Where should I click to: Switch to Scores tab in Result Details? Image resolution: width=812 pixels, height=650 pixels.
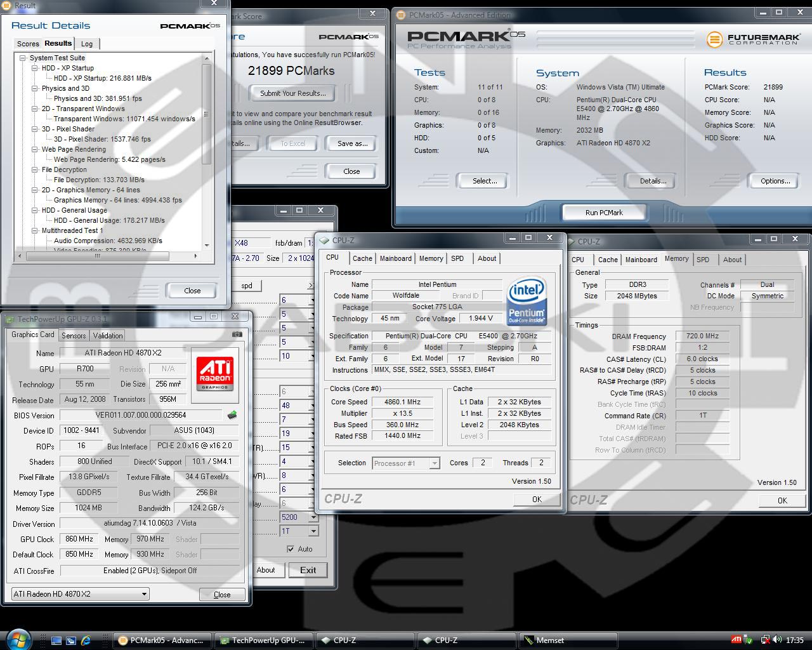pyautogui.click(x=28, y=44)
